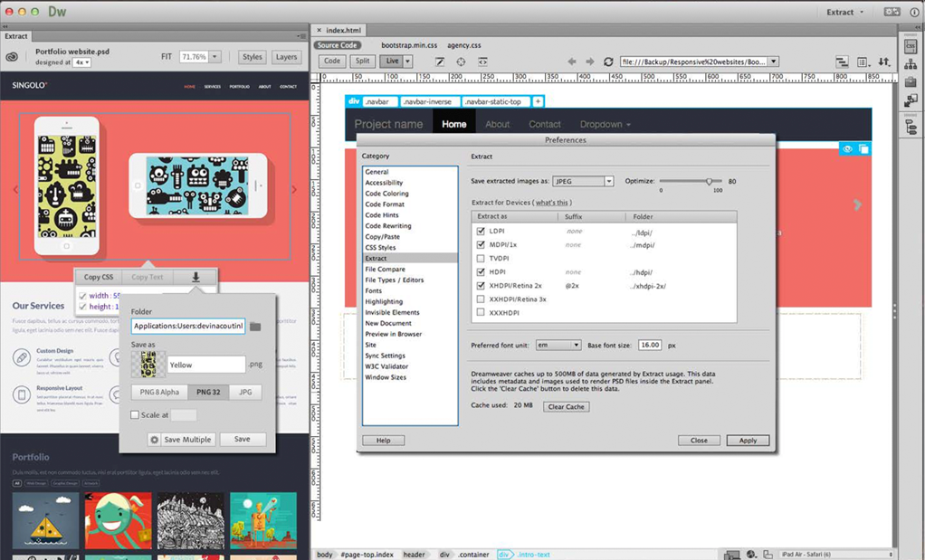Choose the PNG 8 Alpha format
This screenshot has height=560, width=925.
point(159,392)
